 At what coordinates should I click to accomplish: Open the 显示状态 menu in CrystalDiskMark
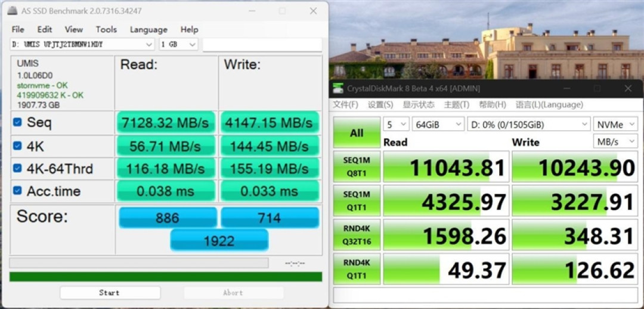pos(419,105)
